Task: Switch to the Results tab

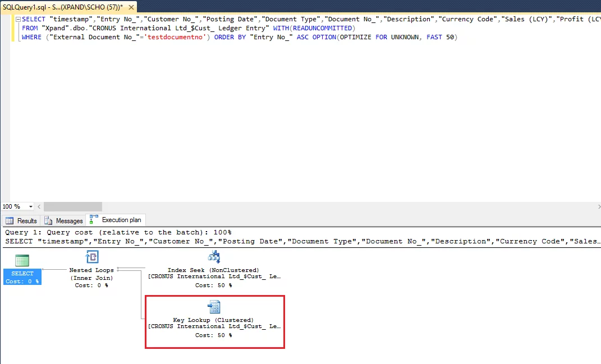Action: (x=26, y=221)
